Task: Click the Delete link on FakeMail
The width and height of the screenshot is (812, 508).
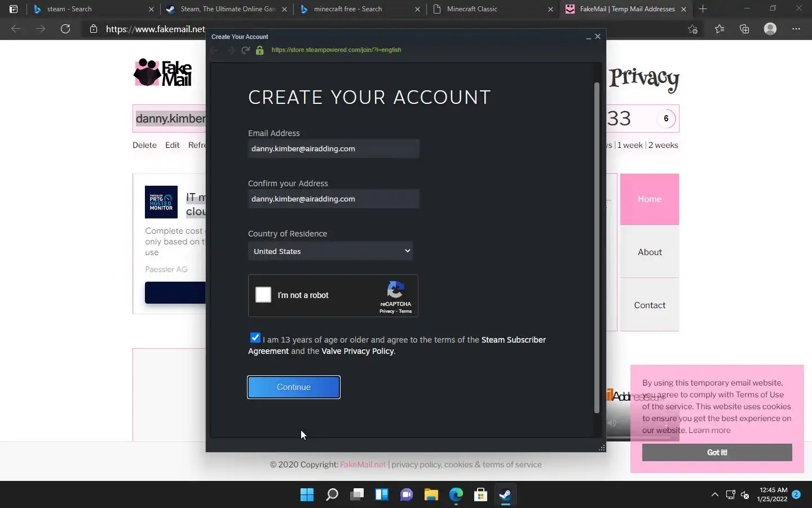Action: pos(144,145)
